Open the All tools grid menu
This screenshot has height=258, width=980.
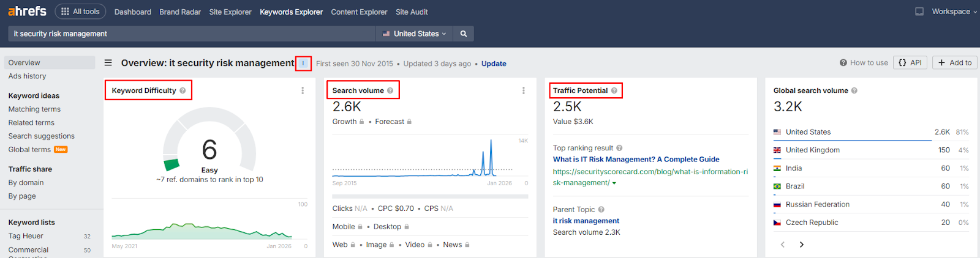coord(80,12)
